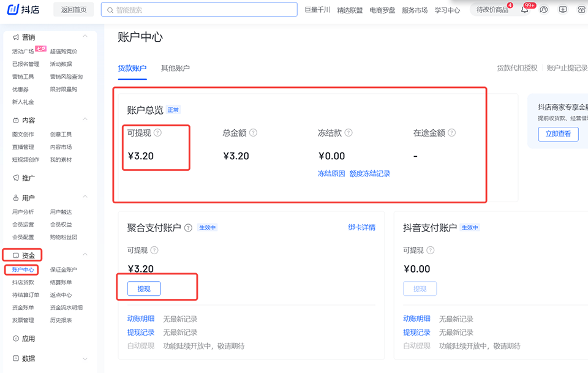Click help icon next to 聚合支付账户
The height and width of the screenshot is (373, 588).
click(188, 228)
